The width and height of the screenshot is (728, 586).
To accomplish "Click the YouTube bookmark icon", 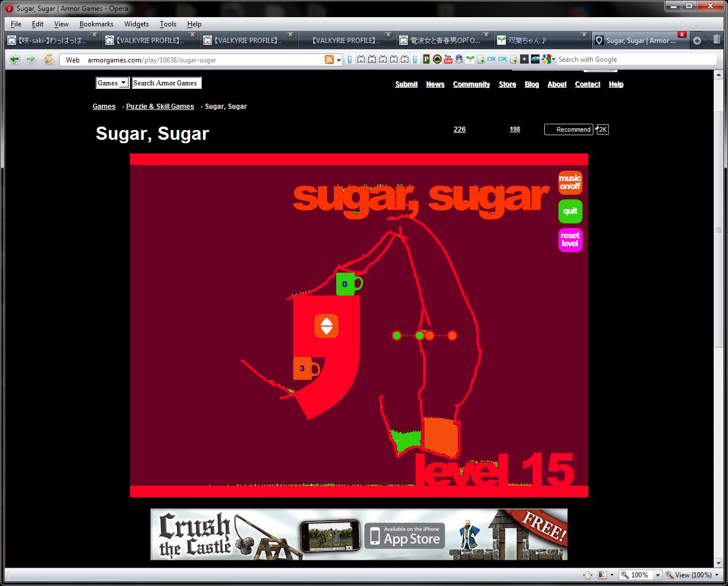I will click(x=448, y=59).
